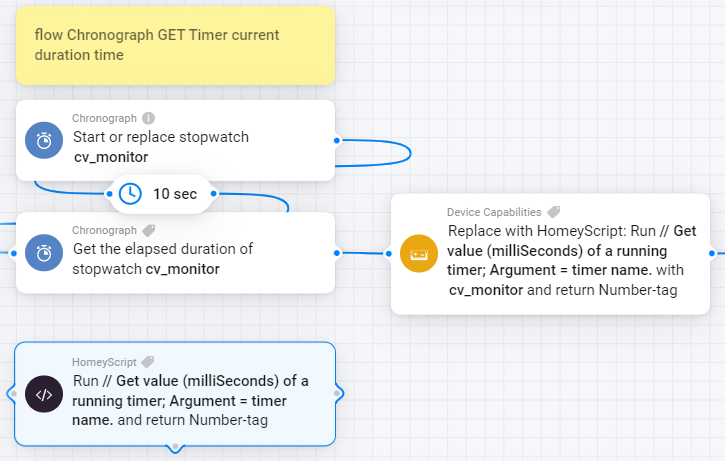Click bottom connector of the HomeyScript card
This screenshot has width=725, height=461.
(175, 445)
